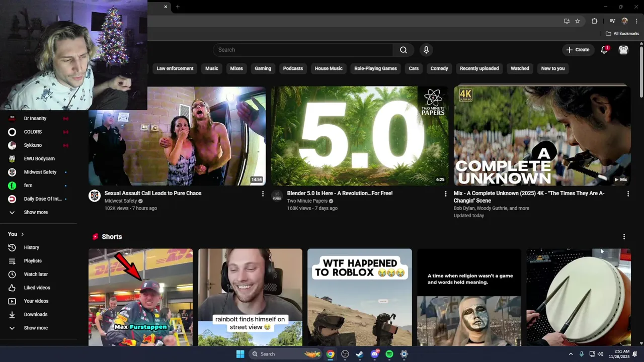Select the Watched filter chip
This screenshot has height=362, width=644.
(x=520, y=68)
